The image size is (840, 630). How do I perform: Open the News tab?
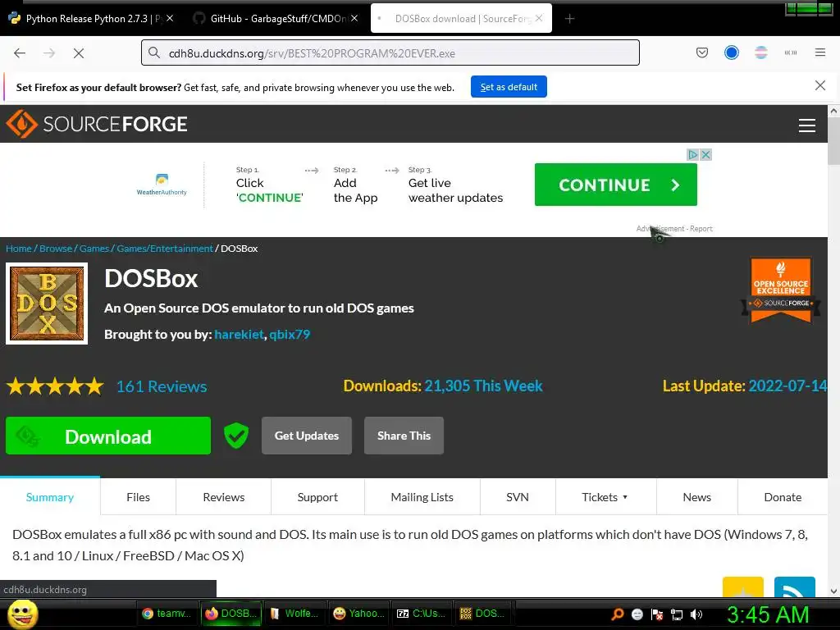pos(697,497)
